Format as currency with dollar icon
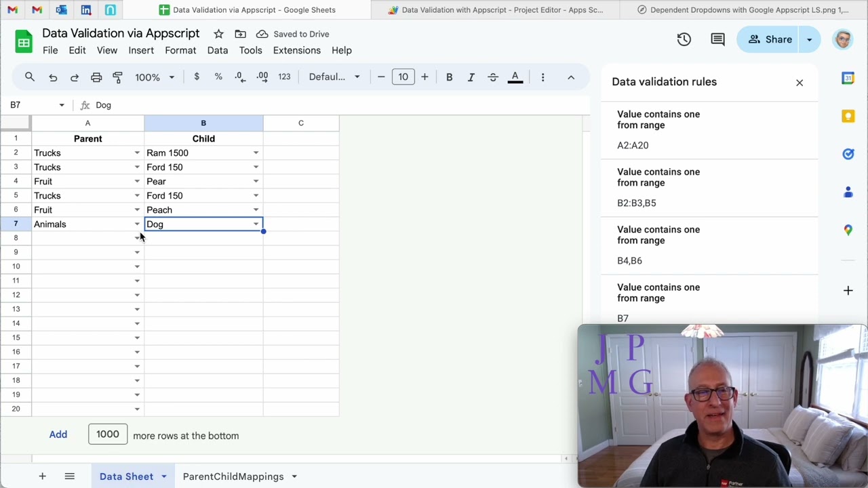The height and width of the screenshot is (488, 868). 197,77
